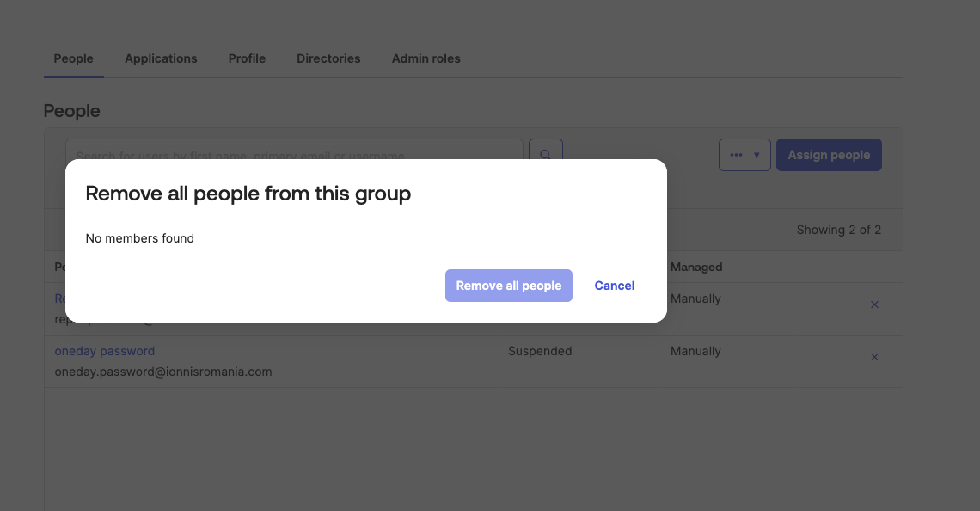The width and height of the screenshot is (980, 511).
Task: Open the first member's name link starting with Re
Action: click(x=60, y=299)
